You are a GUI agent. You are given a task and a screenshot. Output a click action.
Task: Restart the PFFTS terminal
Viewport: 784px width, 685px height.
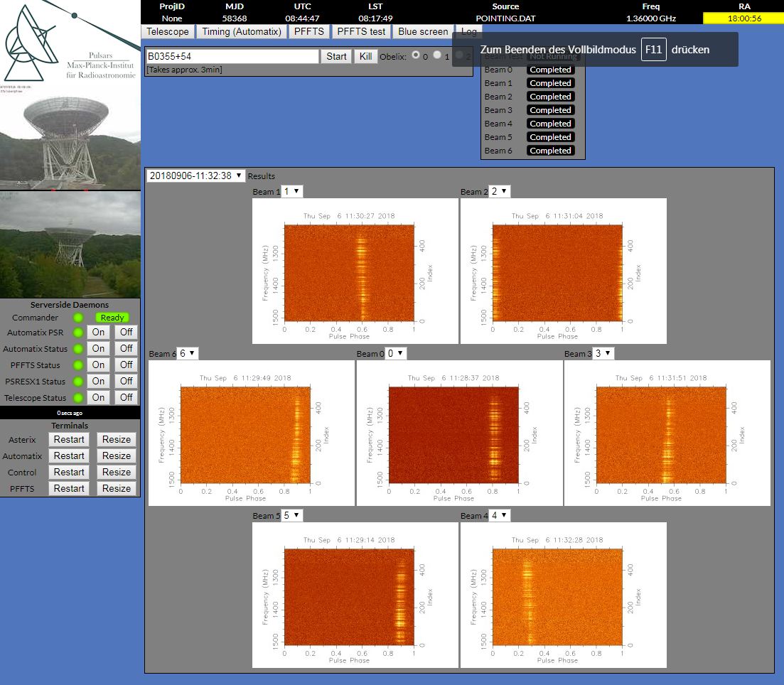point(69,488)
